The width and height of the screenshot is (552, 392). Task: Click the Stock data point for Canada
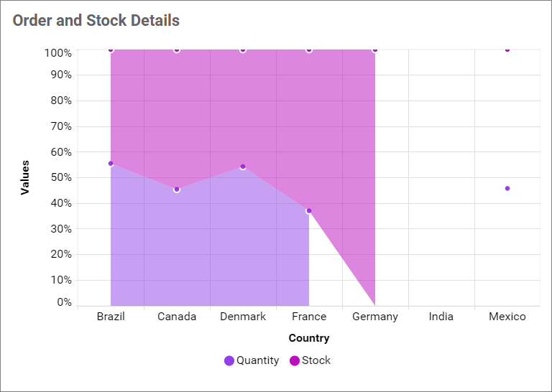point(177,50)
